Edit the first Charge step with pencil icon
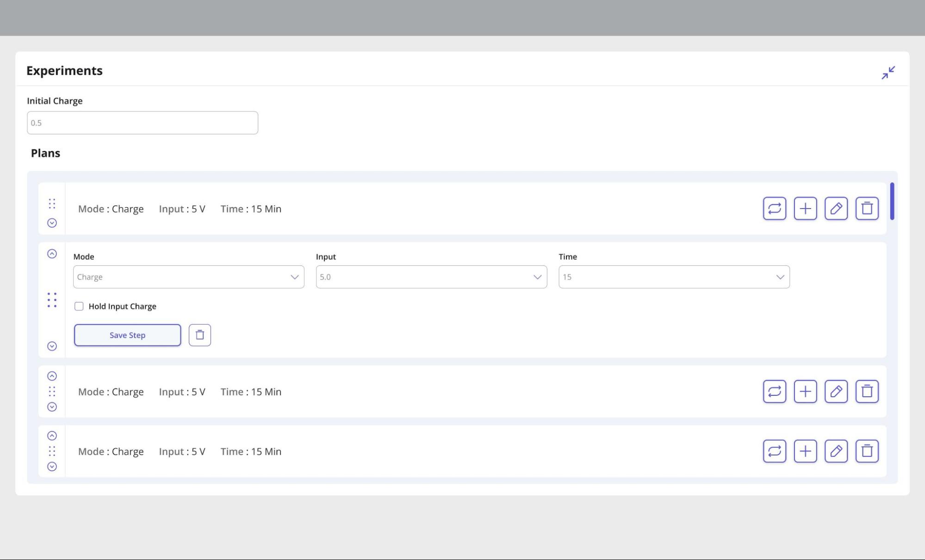The height and width of the screenshot is (560, 925). [836, 209]
